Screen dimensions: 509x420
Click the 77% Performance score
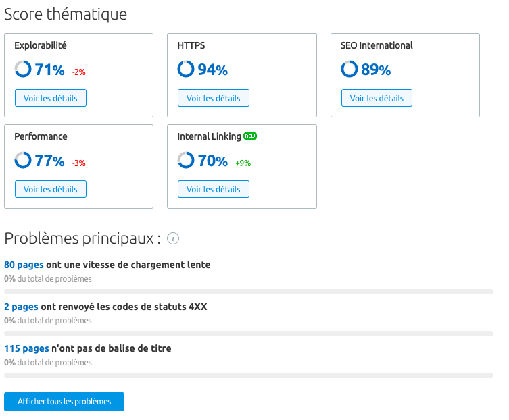click(49, 161)
